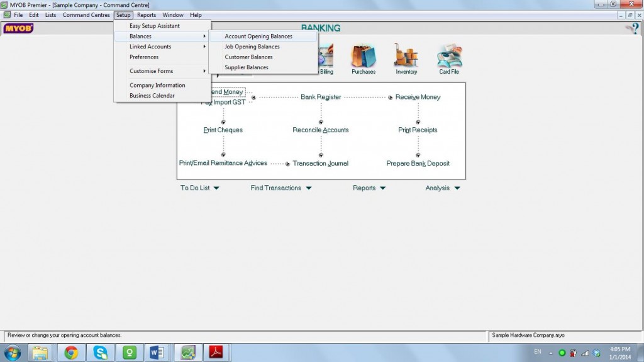The image size is (644, 362).
Task: Open the Inventory command centre icon
Action: pos(406,59)
